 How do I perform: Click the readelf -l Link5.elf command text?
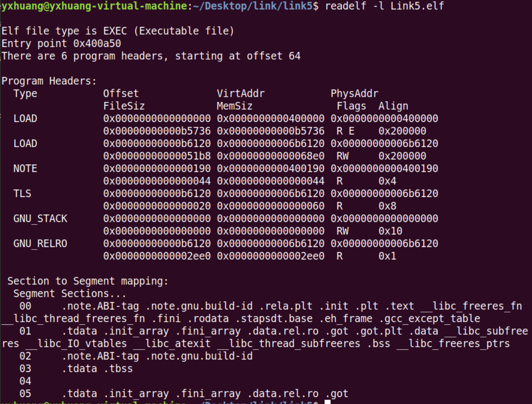pos(384,6)
